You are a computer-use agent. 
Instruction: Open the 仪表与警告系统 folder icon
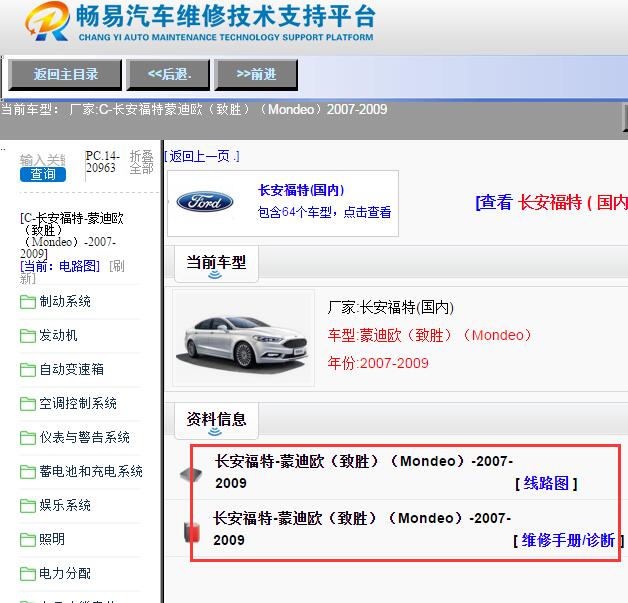28,438
